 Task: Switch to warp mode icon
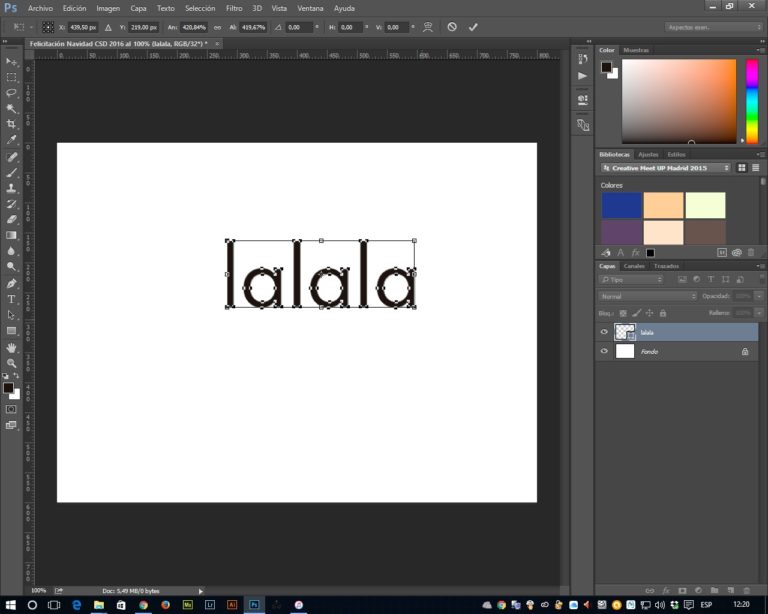(x=428, y=27)
